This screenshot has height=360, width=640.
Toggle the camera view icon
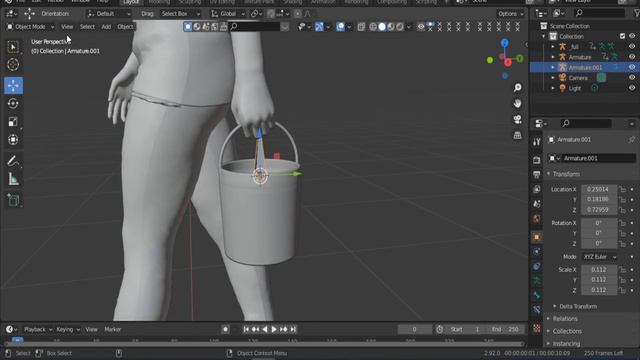(518, 119)
